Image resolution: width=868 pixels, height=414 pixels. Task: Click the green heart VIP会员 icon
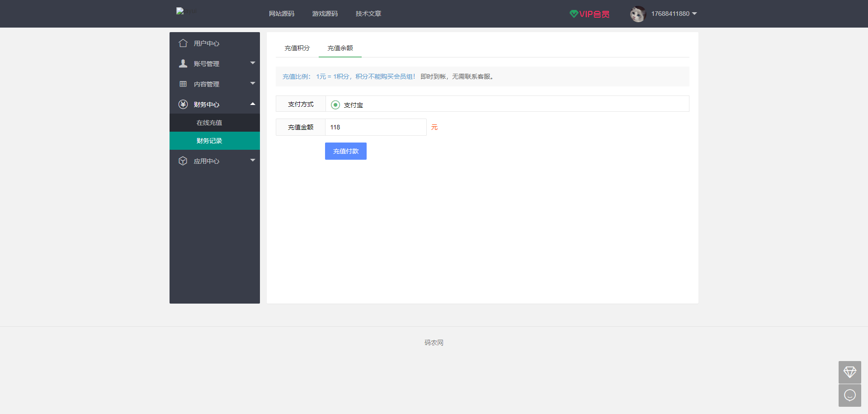(x=574, y=14)
